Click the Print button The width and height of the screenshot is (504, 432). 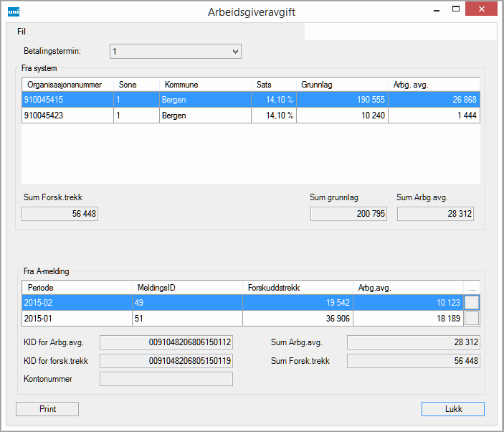[47, 409]
